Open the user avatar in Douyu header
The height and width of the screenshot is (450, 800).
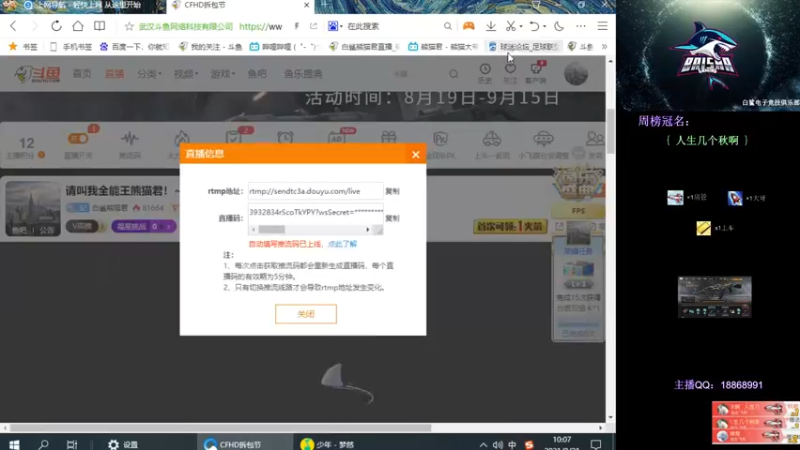576,74
